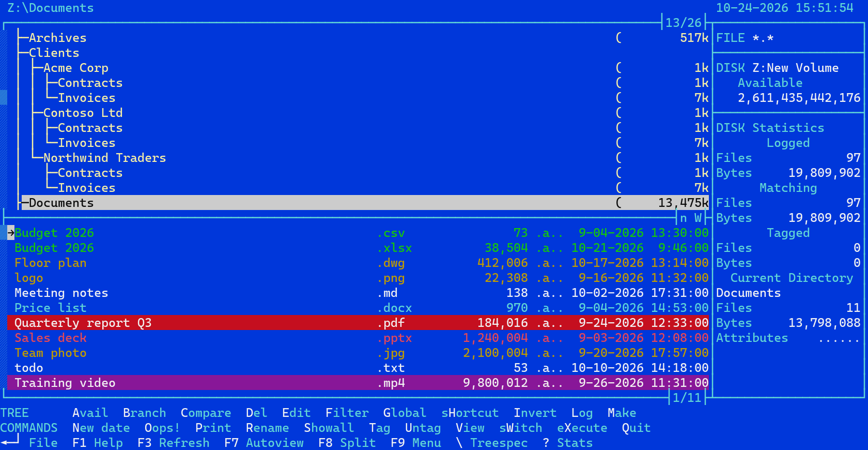
Task: Run the Invert command
Action: 535,413
